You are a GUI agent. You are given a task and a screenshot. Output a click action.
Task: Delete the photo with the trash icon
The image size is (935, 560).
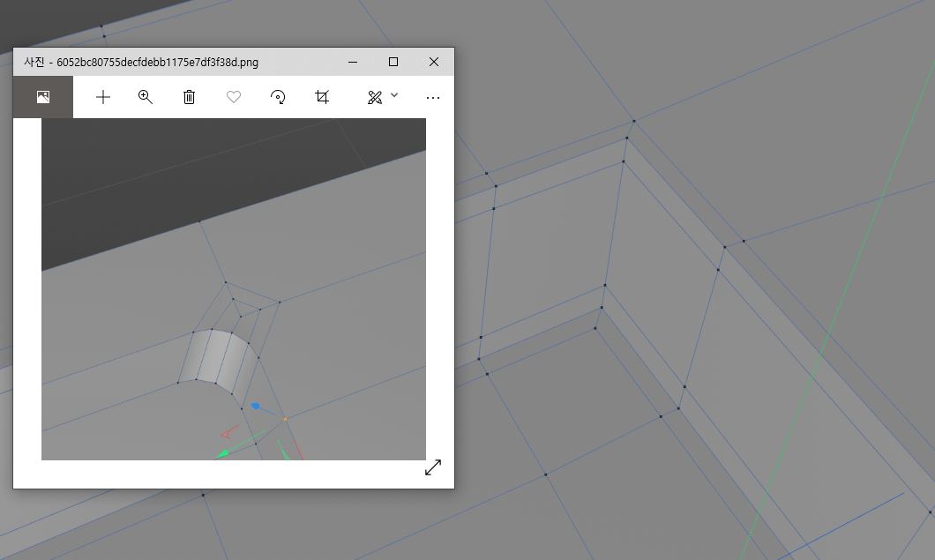189,97
